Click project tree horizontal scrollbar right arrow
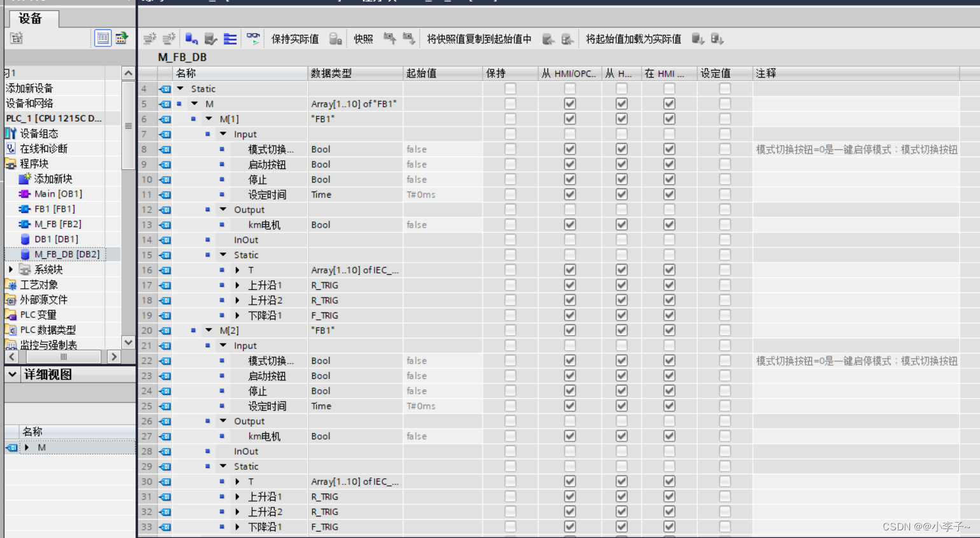 coord(114,357)
